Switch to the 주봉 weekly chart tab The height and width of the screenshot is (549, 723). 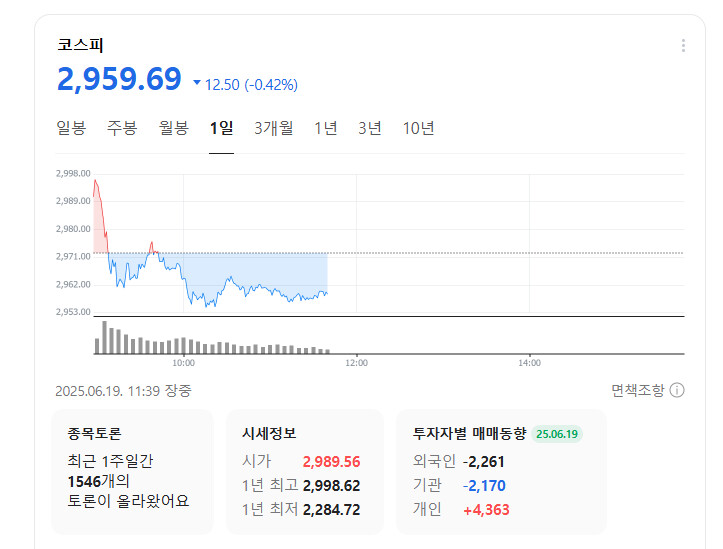tap(122, 128)
